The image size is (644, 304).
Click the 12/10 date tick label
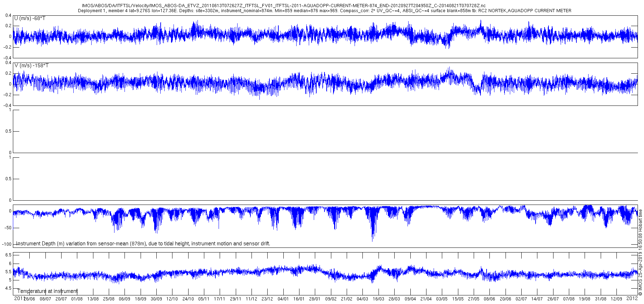click(172, 299)
